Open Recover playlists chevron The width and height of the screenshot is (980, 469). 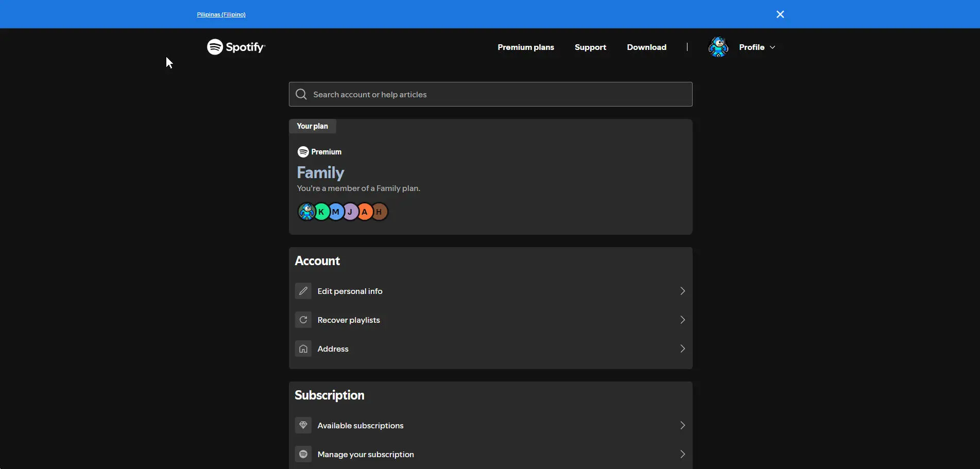tap(682, 320)
